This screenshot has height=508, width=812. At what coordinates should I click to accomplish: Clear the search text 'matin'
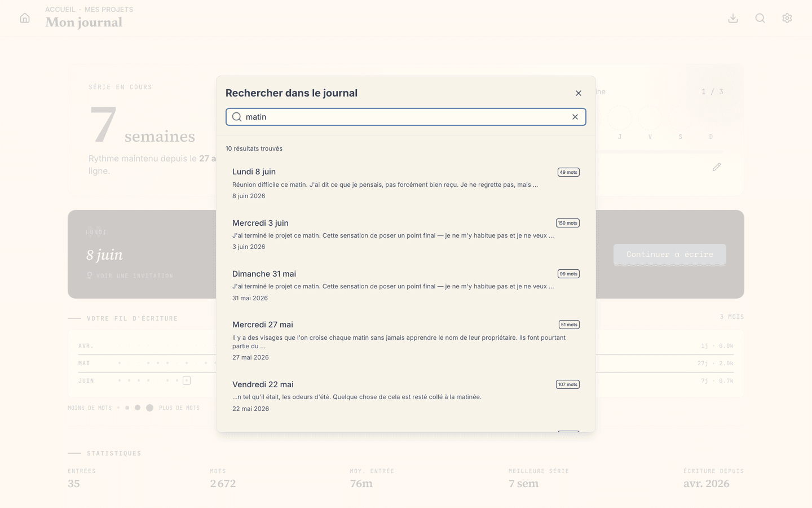575,117
